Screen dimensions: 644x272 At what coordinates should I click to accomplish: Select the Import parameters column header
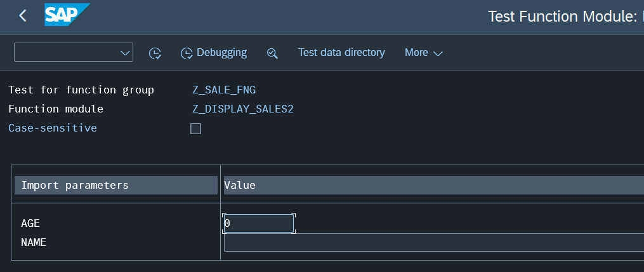click(116, 185)
